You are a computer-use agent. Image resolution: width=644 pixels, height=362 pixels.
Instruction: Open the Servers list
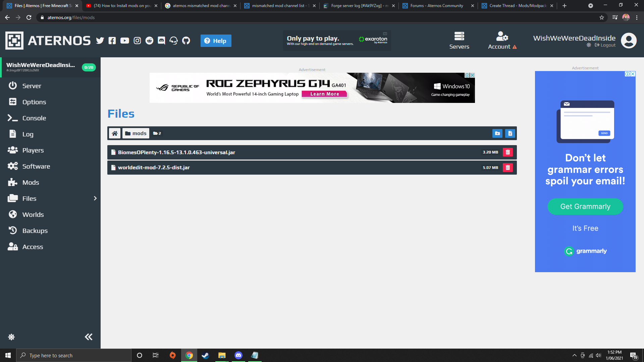pos(459,41)
